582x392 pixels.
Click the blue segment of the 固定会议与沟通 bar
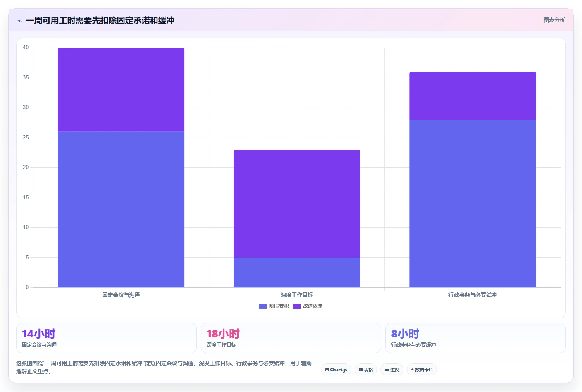point(121,209)
